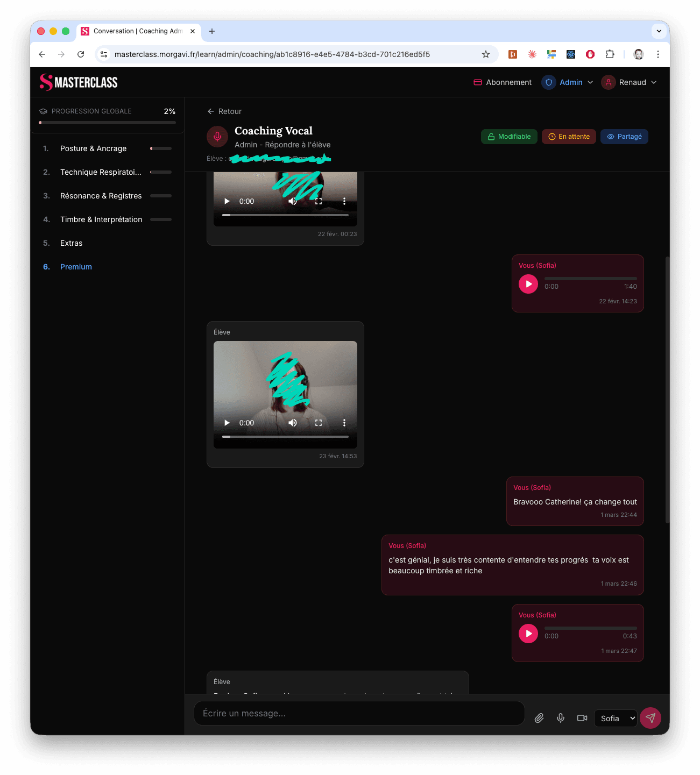Toggle the Modifiable status badge
700x775 pixels.
tap(509, 137)
